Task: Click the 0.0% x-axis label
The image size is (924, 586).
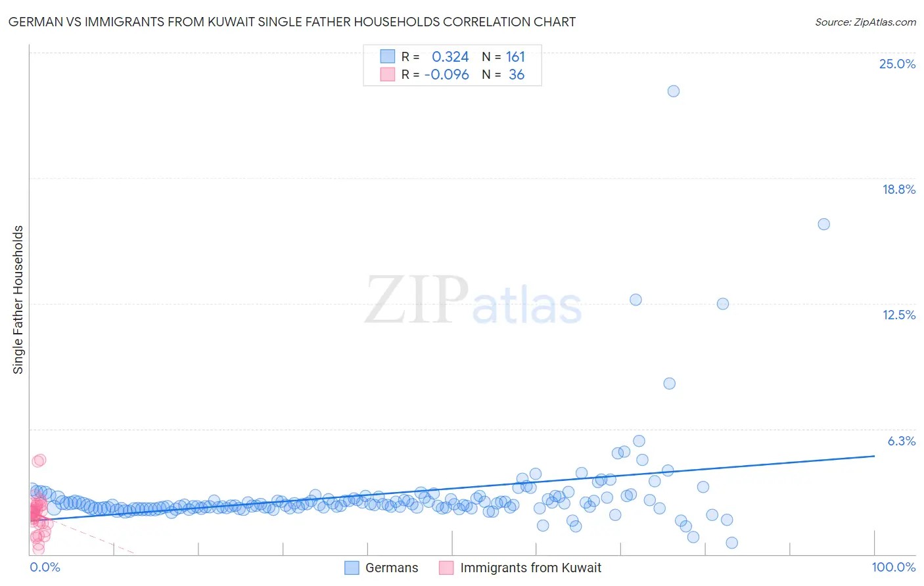Action: point(45,567)
